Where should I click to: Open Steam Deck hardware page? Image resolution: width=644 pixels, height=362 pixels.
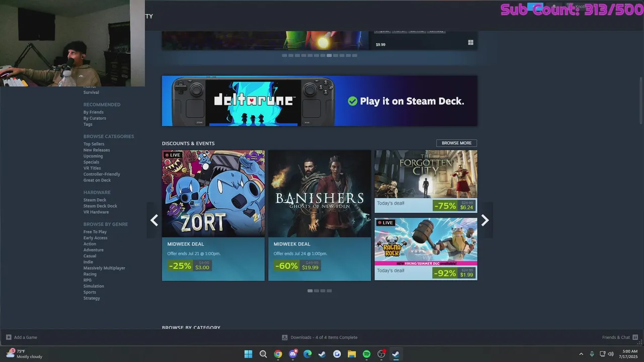tap(95, 200)
